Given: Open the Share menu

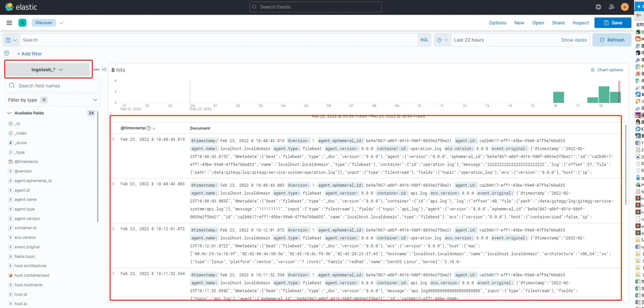Looking at the screenshot, I should click(558, 23).
